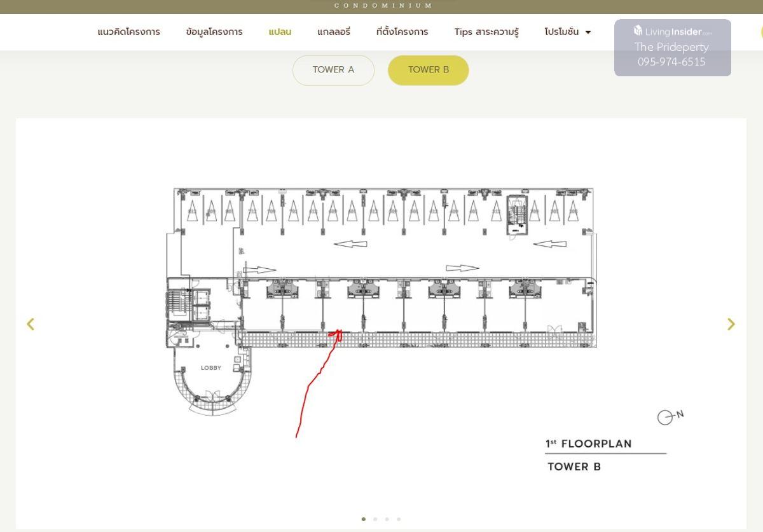Screen dimensions: 763x532
Task: Select the first carousel indicator dot
Action: coord(364,519)
